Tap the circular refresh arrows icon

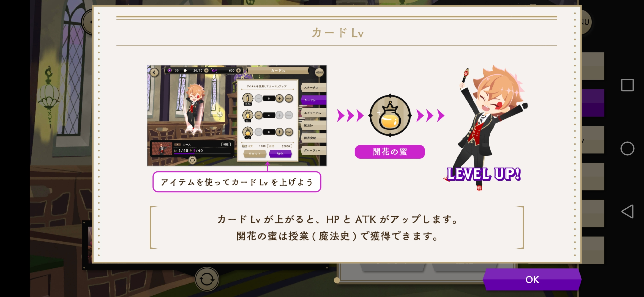207,279
